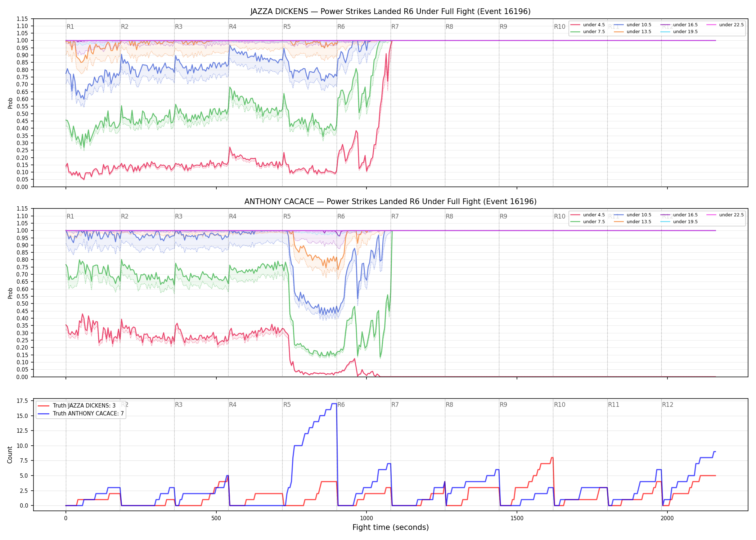Click the '17.5' tick on Count axis
Viewport: 756px width, 540px height.
click(x=22, y=401)
